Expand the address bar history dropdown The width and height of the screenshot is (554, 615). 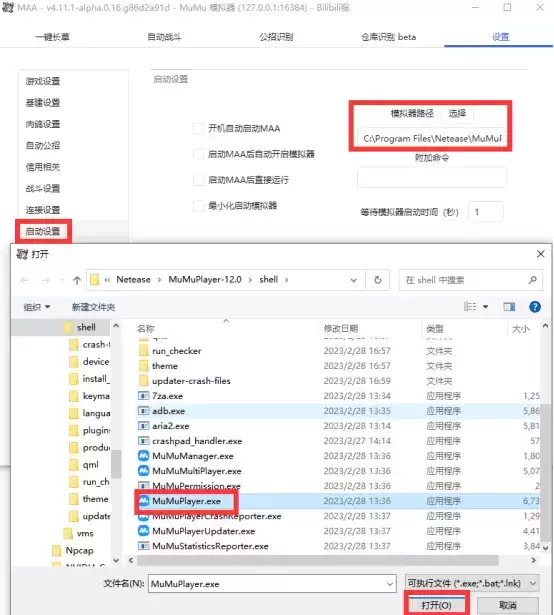(x=354, y=280)
